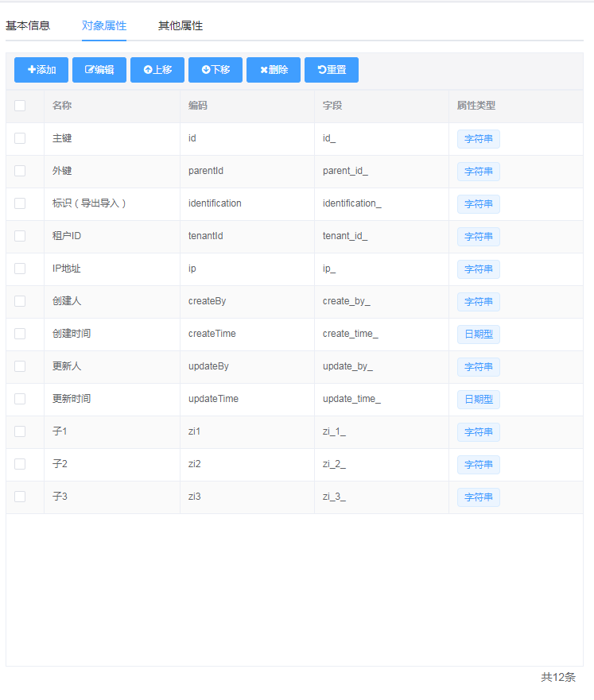Reset the table with 重置 button
Image resolution: width=594 pixels, height=700 pixels.
click(332, 70)
